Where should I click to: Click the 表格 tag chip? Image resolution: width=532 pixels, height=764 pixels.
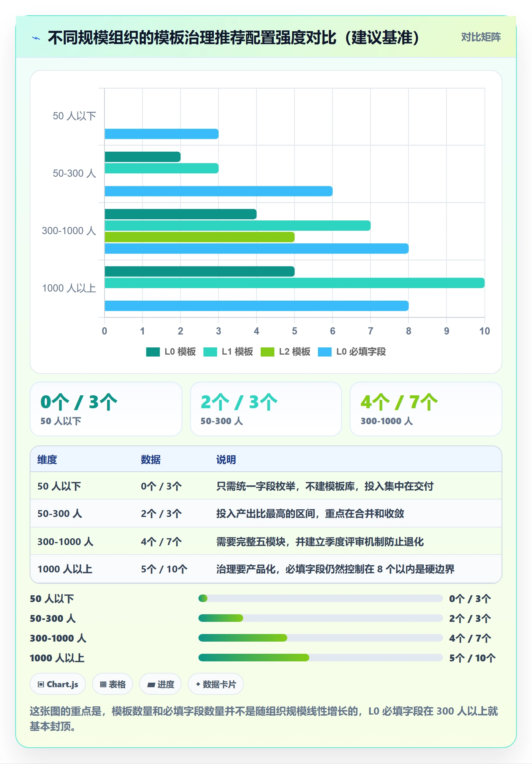pyautogui.click(x=112, y=684)
